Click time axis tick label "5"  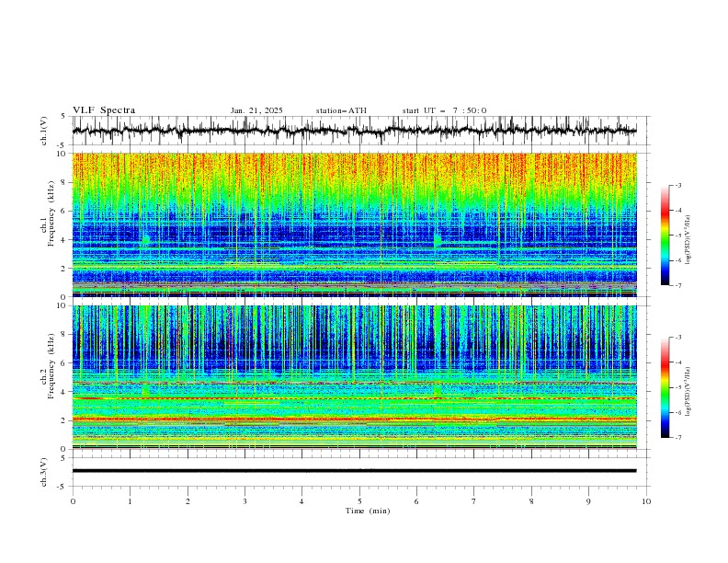[359, 501]
